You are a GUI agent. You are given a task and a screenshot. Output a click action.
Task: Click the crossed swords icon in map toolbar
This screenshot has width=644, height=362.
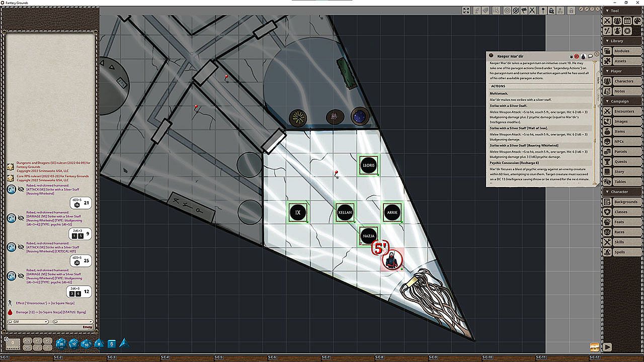pyautogui.click(x=532, y=10)
